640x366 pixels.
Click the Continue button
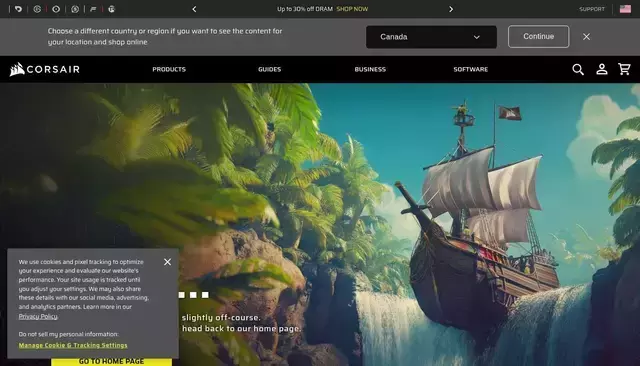(538, 36)
